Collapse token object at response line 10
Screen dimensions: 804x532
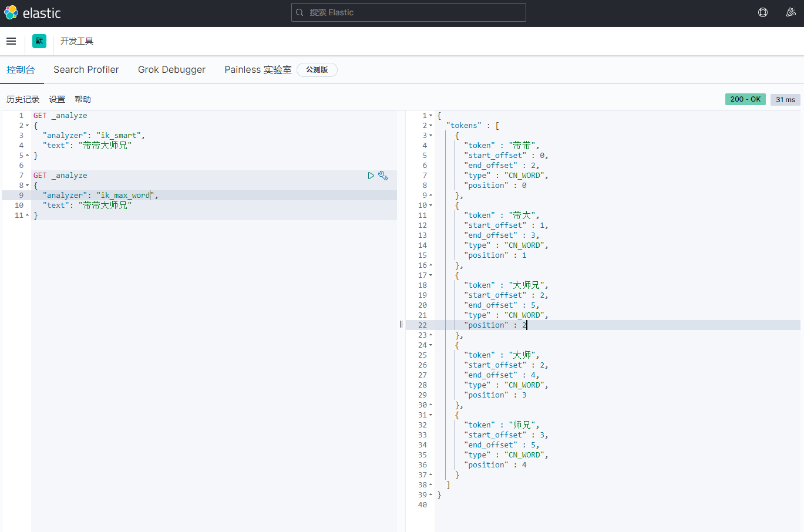click(430, 206)
